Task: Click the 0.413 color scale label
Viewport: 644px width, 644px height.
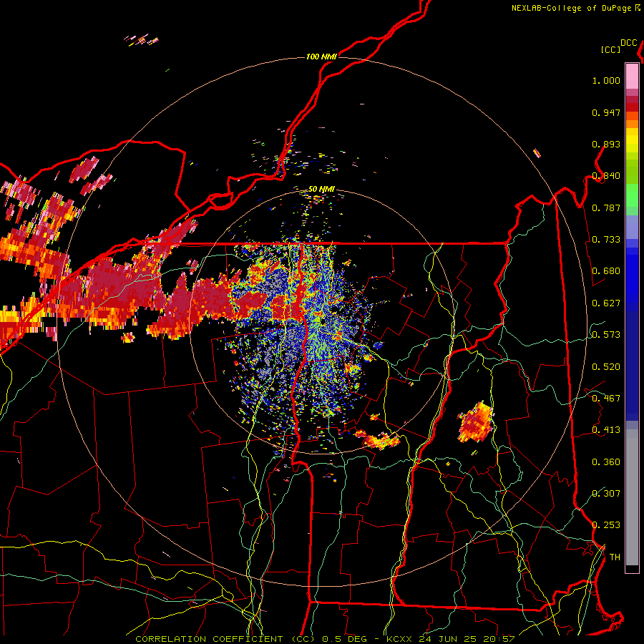Action: pos(606,430)
